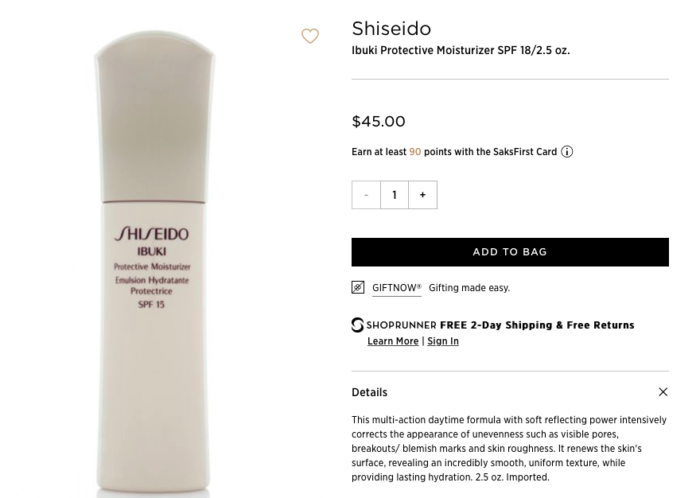The image size is (700, 498).
Task: Follow the ShopRunner Sign In link
Action: tap(443, 341)
